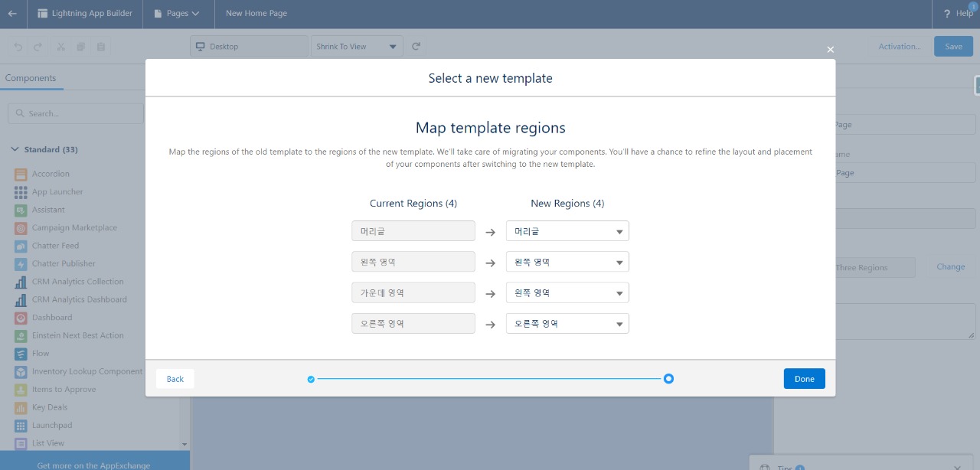
Task: Select the Accordion component icon
Action: 21,174
